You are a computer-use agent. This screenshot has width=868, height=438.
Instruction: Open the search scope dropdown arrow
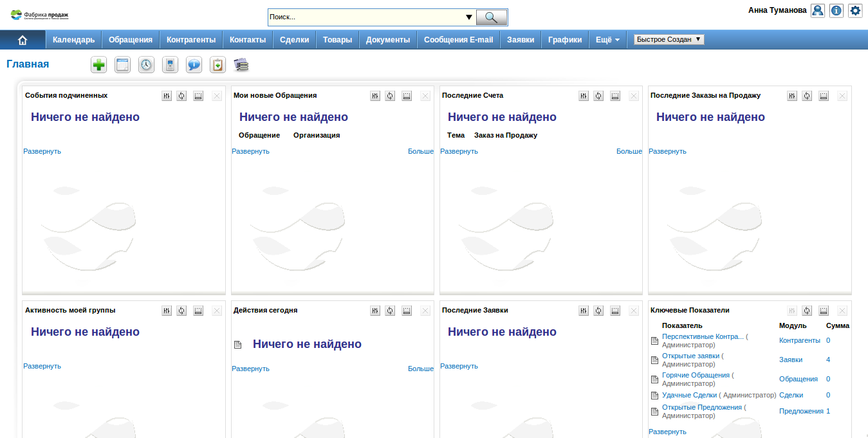(x=469, y=17)
